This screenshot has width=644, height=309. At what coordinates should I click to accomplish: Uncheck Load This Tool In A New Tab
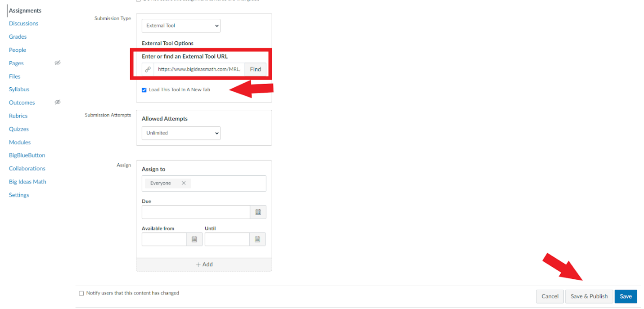click(x=144, y=90)
